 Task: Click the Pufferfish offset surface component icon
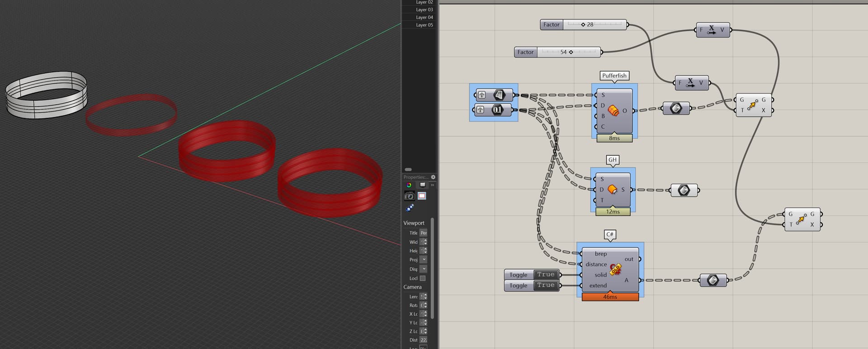pos(613,111)
